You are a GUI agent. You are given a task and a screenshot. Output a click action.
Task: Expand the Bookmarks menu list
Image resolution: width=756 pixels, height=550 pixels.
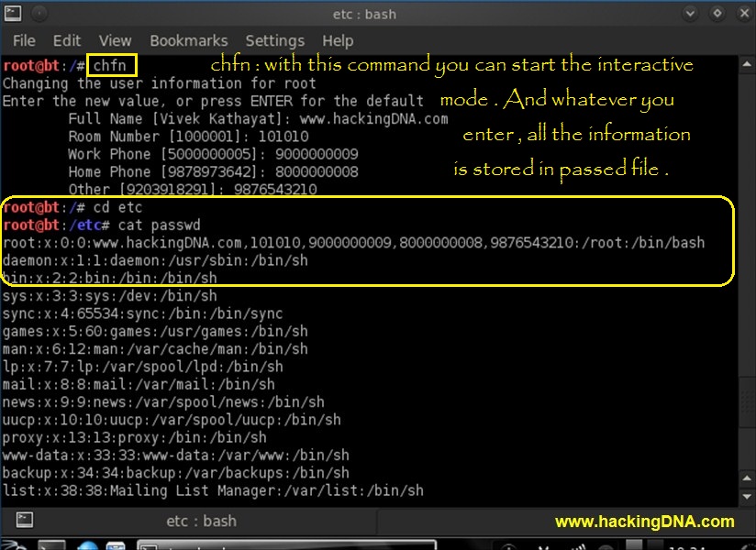(x=188, y=40)
